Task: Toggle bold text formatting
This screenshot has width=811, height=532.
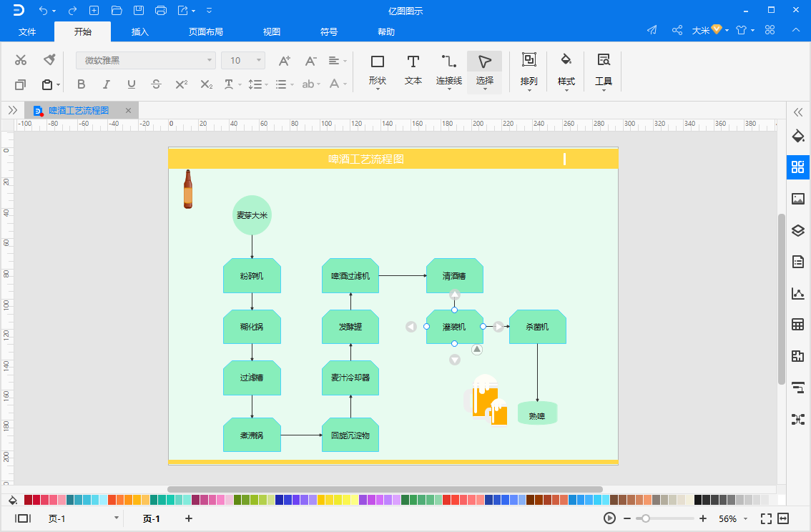Action: 81,84
